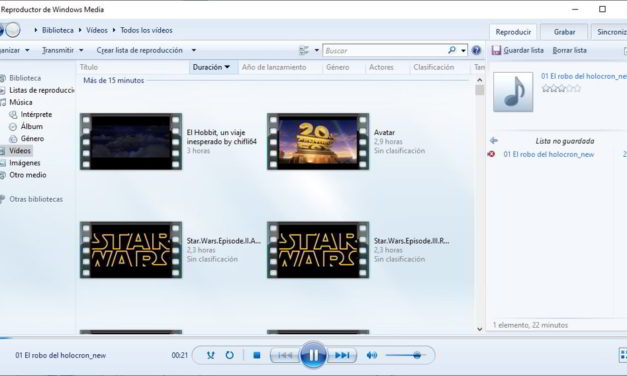Click Borrar lista button
627x376 pixels.
[569, 50]
